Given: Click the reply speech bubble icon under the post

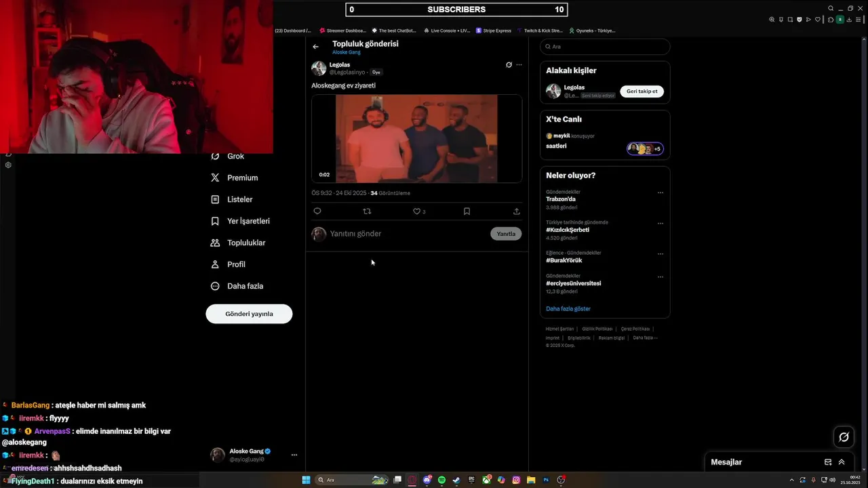Looking at the screenshot, I should coord(317,211).
